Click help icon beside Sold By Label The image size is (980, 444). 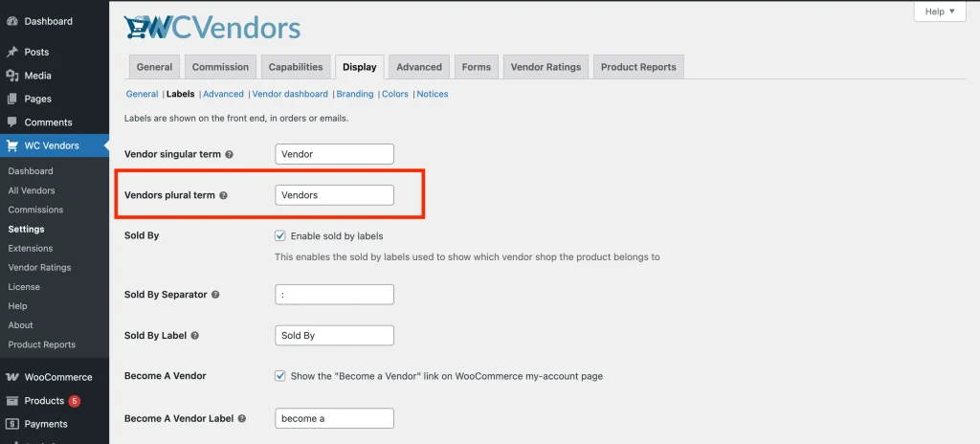pos(195,335)
